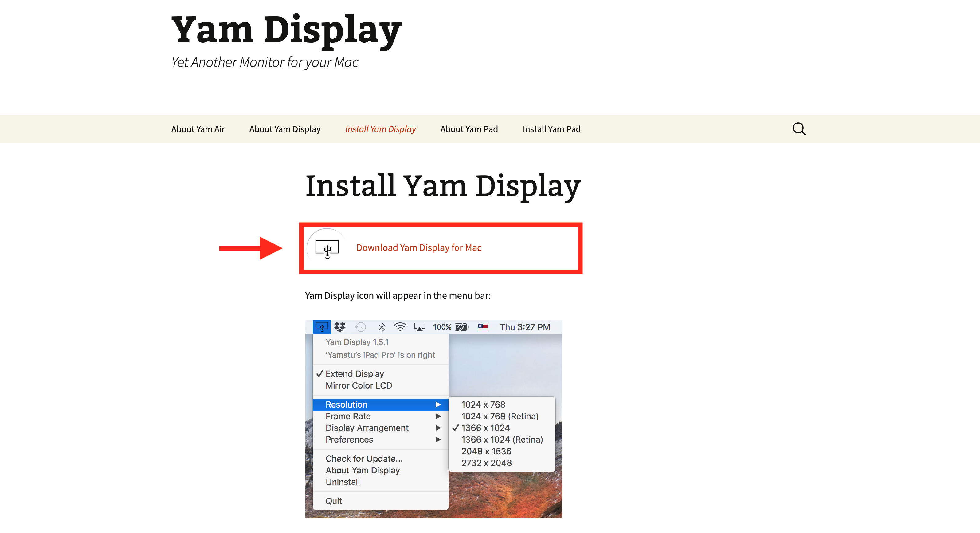This screenshot has width=980, height=533.
Task: Click Yam Display icon in screenshot menu bar
Action: pos(322,327)
